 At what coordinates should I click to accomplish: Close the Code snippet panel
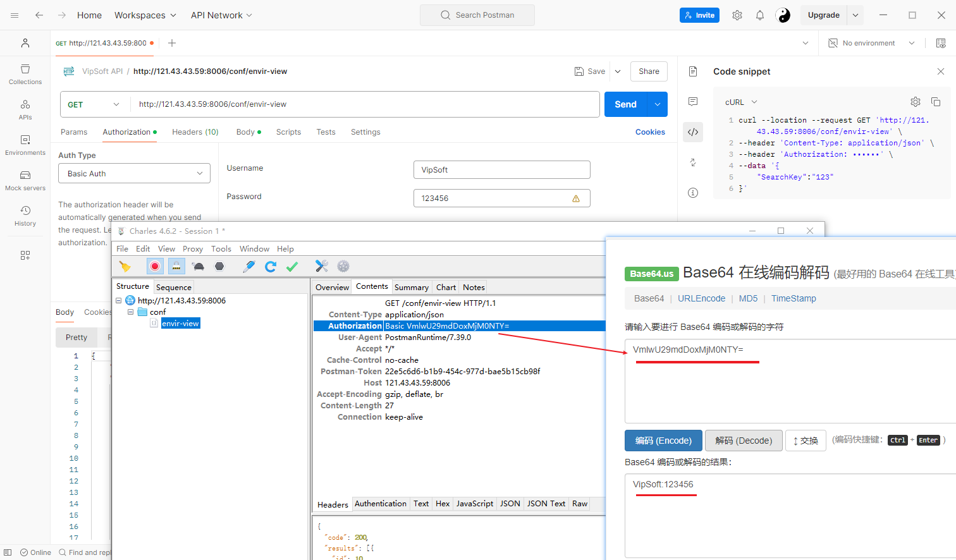click(941, 71)
